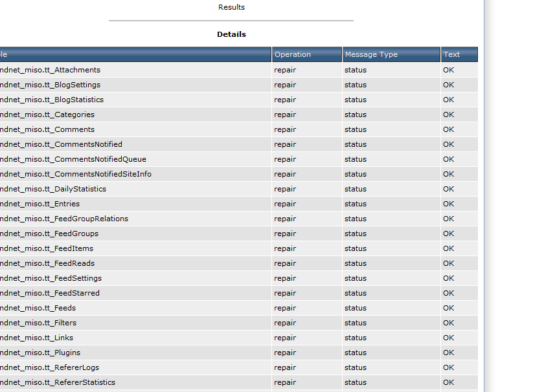Click "repair" in the tt_FeedGroups row
The height and width of the screenshot is (392, 533).
pos(285,234)
